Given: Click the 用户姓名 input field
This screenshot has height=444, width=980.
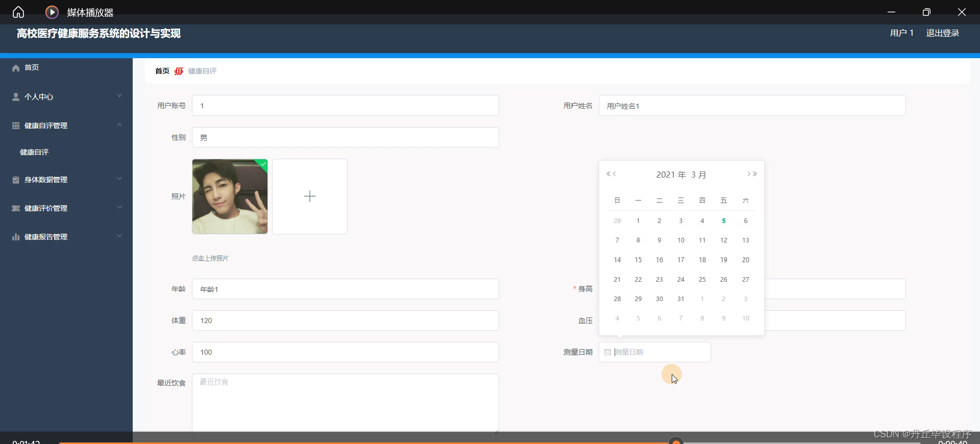Looking at the screenshot, I should point(752,106).
